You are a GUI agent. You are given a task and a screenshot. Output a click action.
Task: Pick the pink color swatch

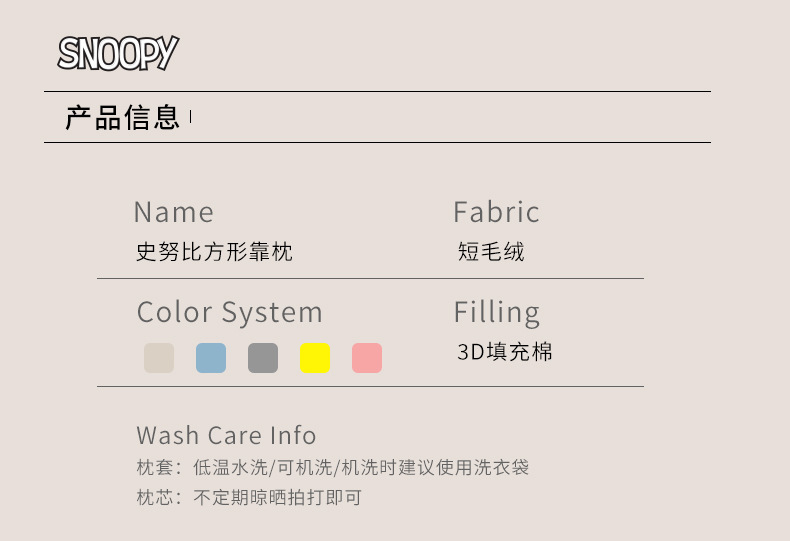367,358
